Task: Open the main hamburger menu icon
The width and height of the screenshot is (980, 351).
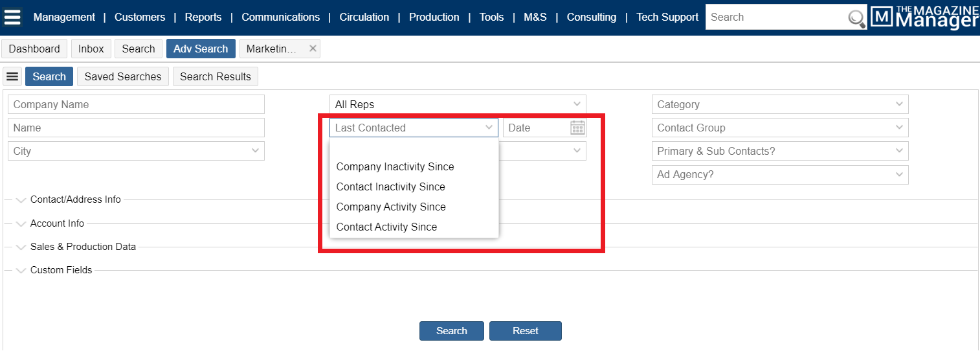Action: click(x=12, y=17)
